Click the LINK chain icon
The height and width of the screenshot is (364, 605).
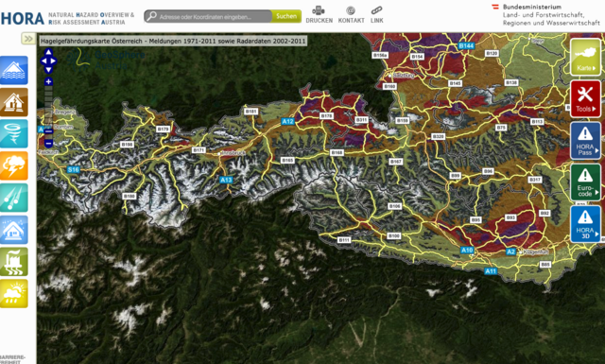pos(376,10)
